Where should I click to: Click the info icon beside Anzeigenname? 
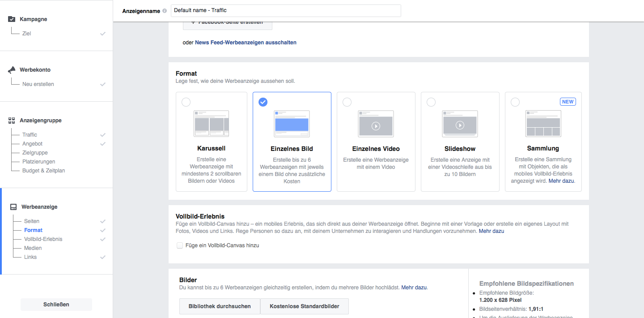pyautogui.click(x=165, y=11)
